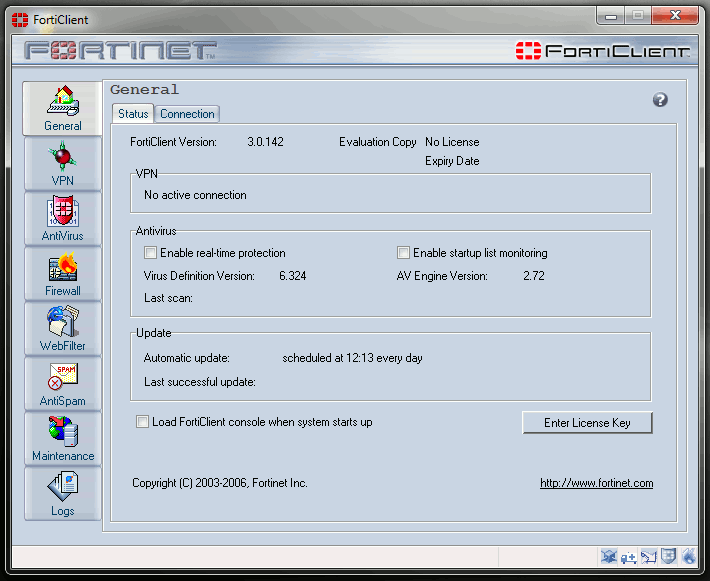
Task: Open the General section in sidebar
Action: point(62,109)
